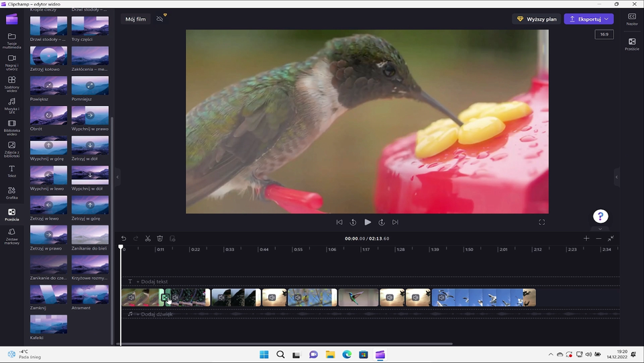644x363 pixels.
Task: Open the Muzyka i SFX sidebar panel
Action: [11, 105]
